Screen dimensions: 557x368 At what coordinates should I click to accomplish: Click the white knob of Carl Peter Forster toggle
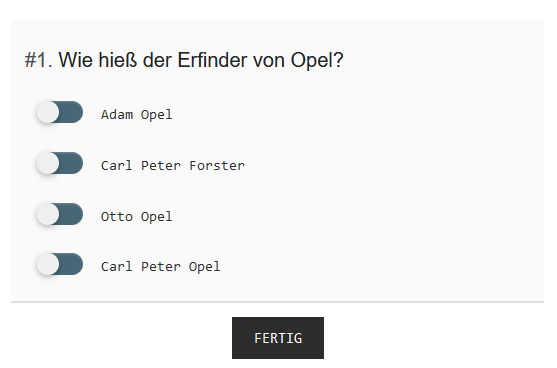click(x=48, y=163)
